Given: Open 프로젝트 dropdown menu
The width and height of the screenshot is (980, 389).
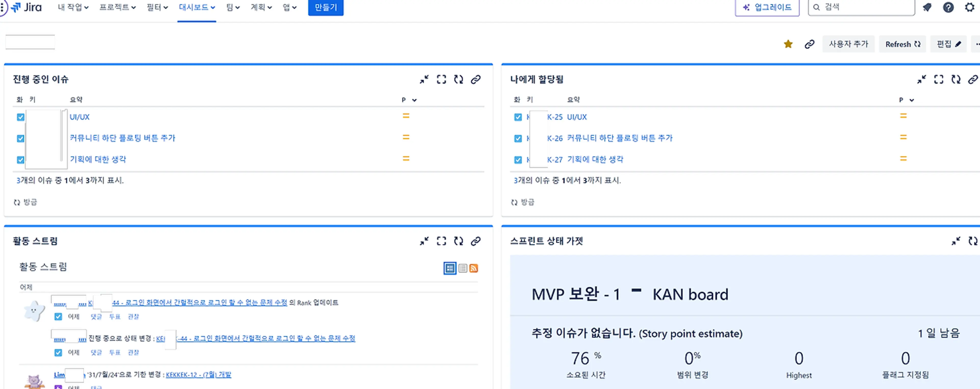Looking at the screenshot, I should coord(118,7).
